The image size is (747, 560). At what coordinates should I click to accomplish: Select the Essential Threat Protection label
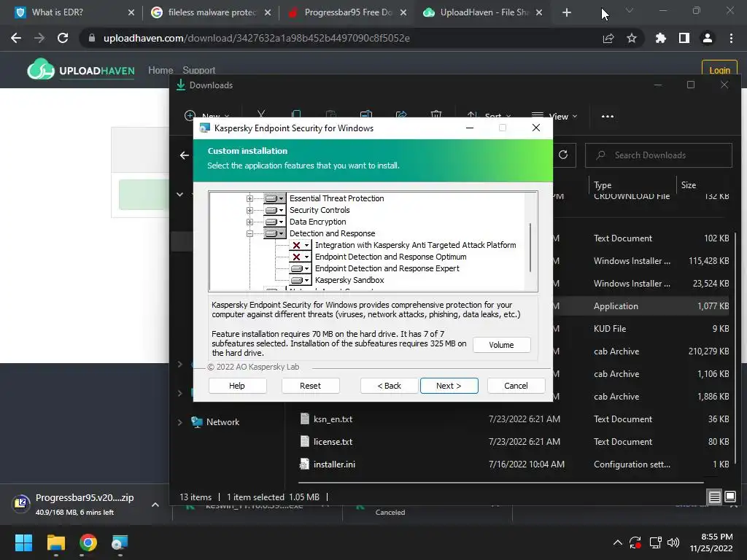click(336, 198)
